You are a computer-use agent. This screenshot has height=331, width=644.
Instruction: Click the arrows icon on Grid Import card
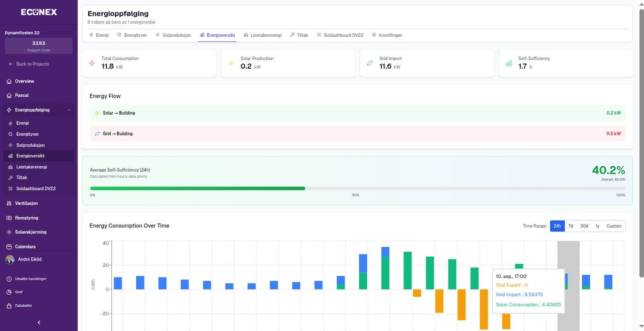[x=369, y=63]
